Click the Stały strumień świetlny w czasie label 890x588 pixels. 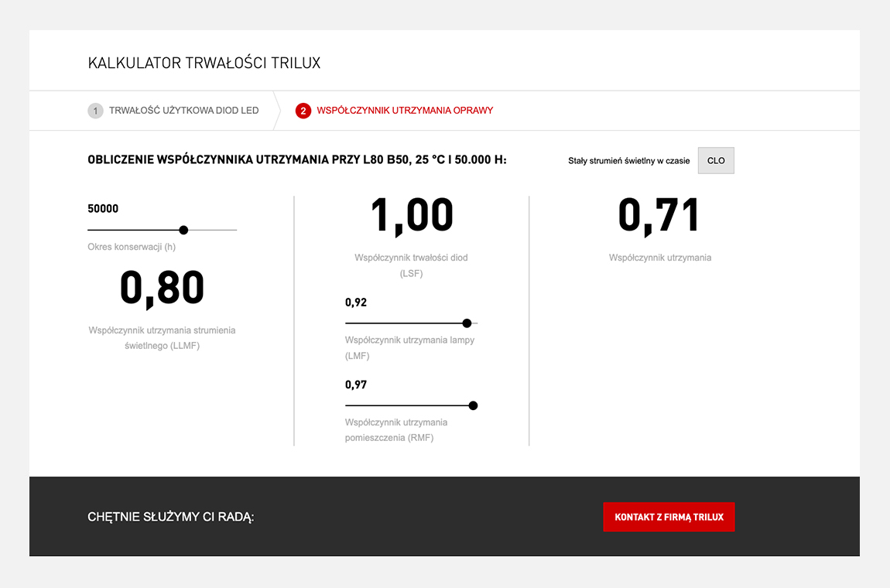click(629, 161)
